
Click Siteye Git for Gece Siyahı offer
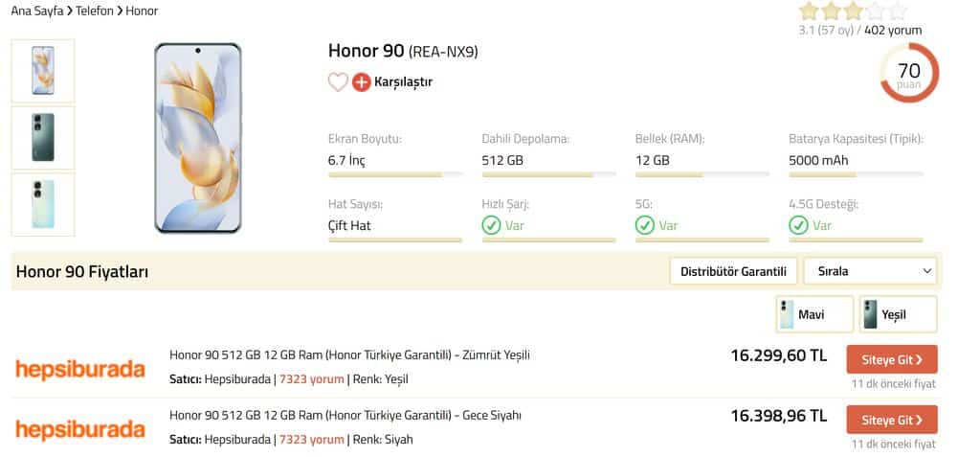pos(892,420)
